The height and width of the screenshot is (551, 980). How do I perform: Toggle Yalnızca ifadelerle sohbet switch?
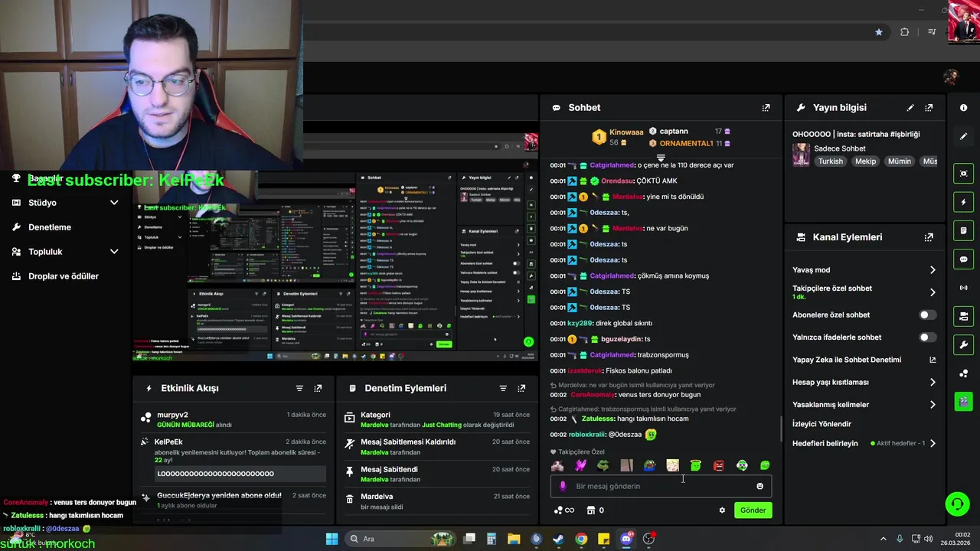click(x=926, y=337)
